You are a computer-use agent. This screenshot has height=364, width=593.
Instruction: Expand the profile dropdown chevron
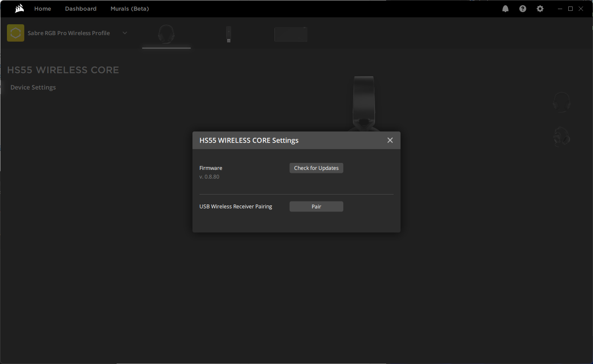click(x=125, y=33)
